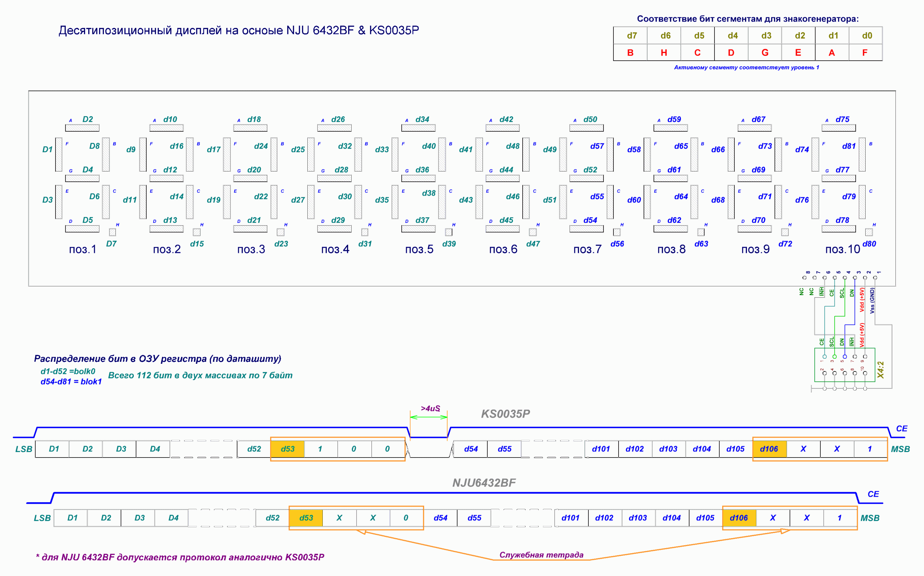Click the gray 'NJU6432BF' timing diagram heading

click(x=484, y=483)
